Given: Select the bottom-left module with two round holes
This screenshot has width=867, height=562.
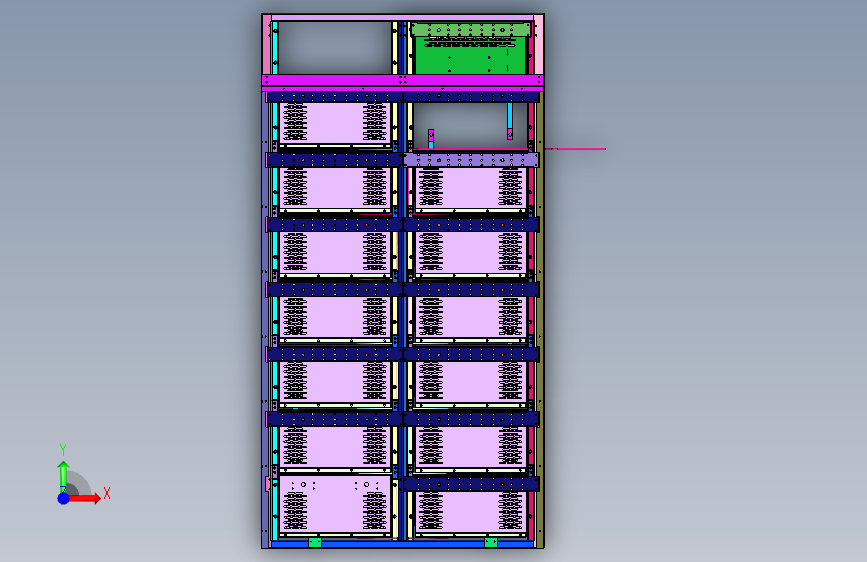Looking at the screenshot, I should pyautogui.click(x=335, y=504).
